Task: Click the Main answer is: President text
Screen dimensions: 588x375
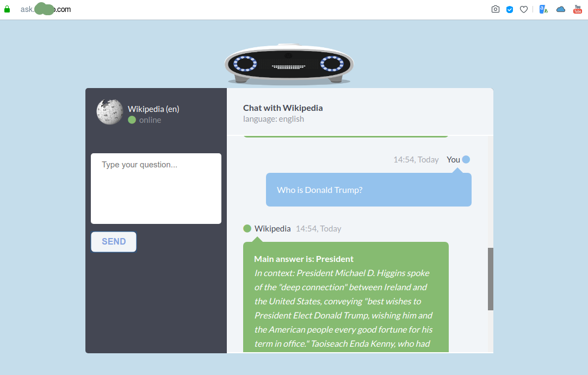Action: pyautogui.click(x=304, y=259)
